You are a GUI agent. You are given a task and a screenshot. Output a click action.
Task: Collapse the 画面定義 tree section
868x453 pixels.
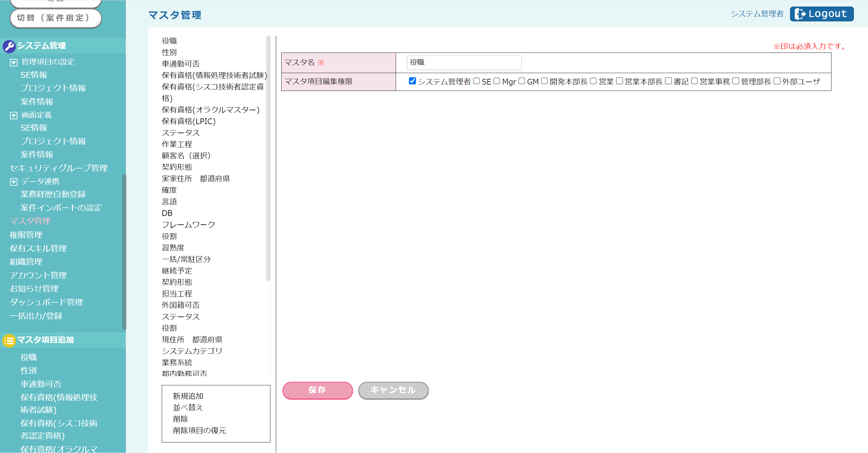tap(14, 116)
